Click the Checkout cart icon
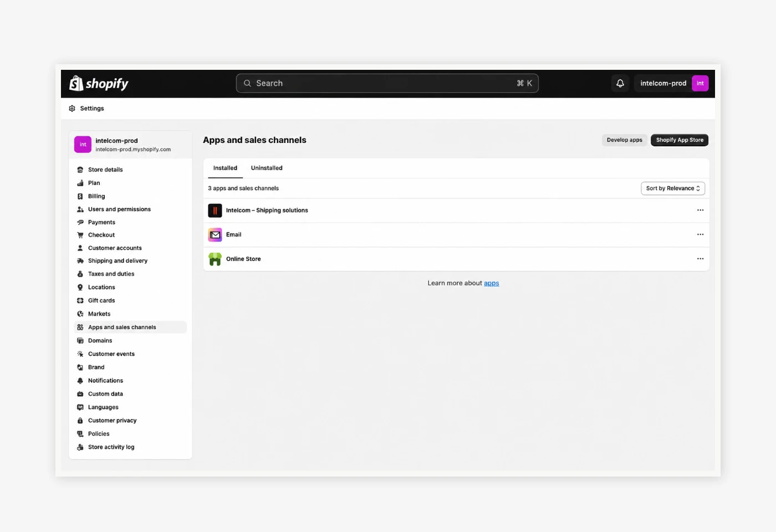The image size is (776, 532). [80, 235]
